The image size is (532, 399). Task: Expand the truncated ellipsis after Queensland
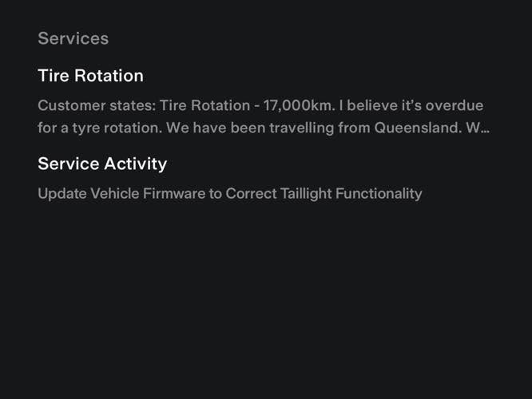click(x=485, y=128)
